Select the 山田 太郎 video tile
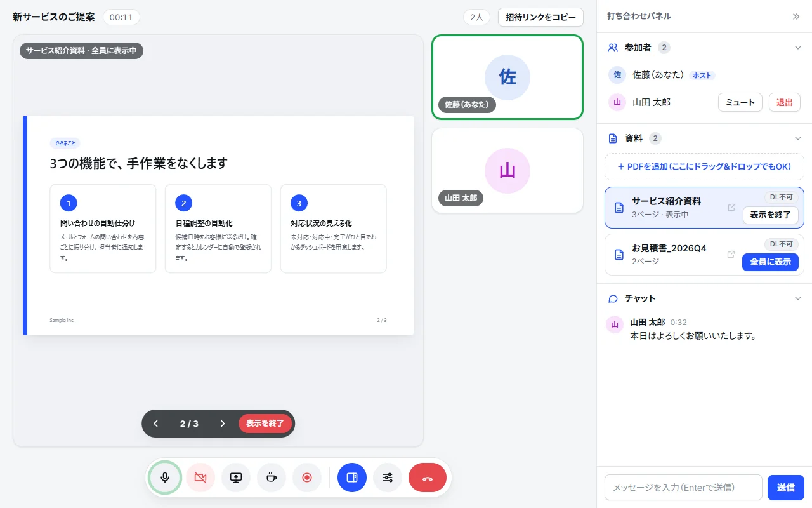Viewport: 812px width, 508px height. 507,171
